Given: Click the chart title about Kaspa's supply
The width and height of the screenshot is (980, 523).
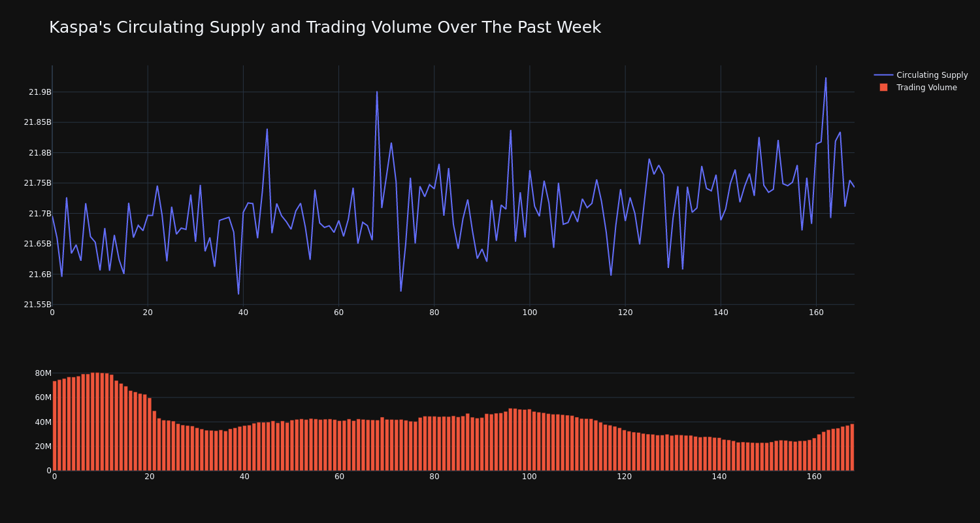Looking at the screenshot, I should [x=325, y=27].
